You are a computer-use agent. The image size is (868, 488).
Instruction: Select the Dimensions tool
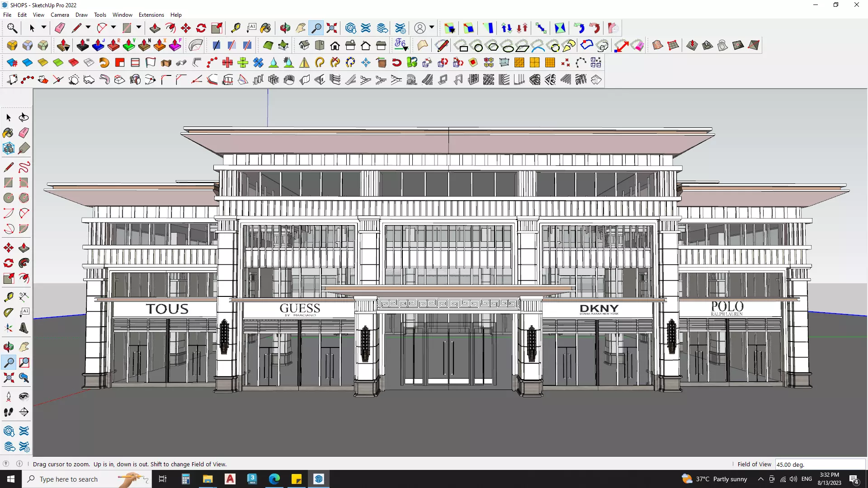pyautogui.click(x=24, y=297)
